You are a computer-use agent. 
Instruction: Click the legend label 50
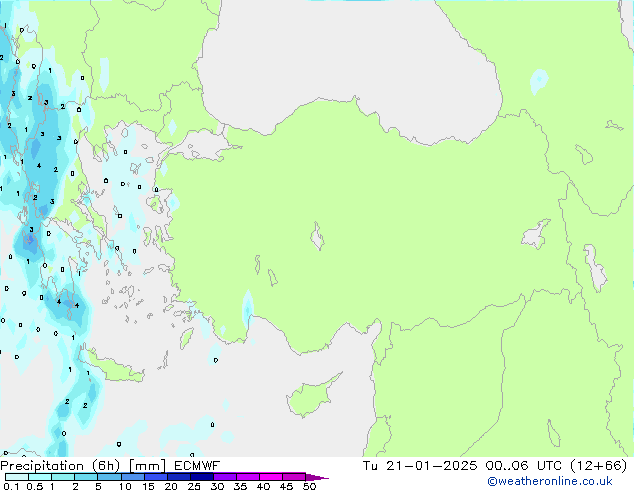tap(310, 487)
